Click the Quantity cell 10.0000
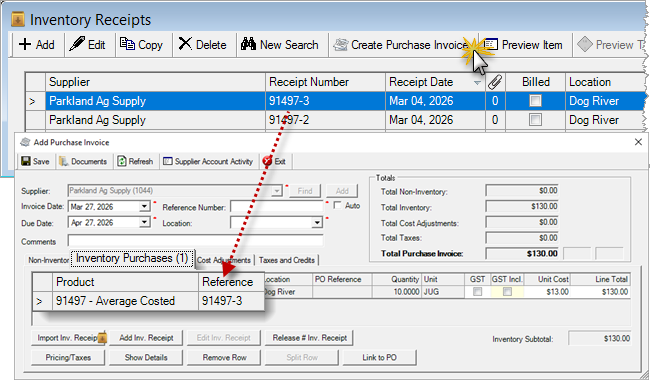The height and width of the screenshot is (380, 650). (x=397, y=292)
